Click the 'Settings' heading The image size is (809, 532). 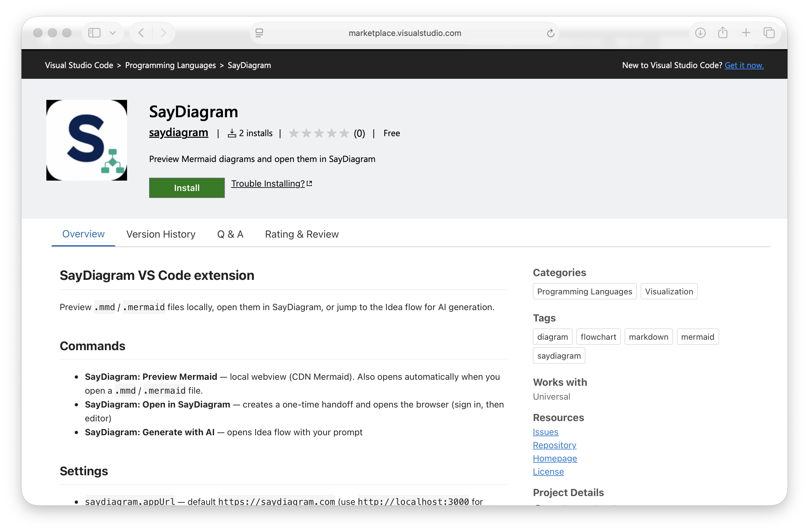pyautogui.click(x=84, y=471)
